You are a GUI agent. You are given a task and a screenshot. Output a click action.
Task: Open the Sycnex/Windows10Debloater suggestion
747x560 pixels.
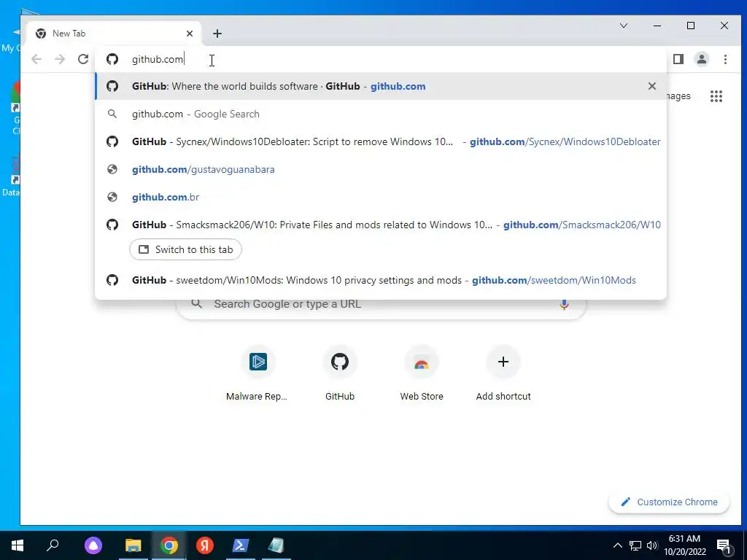point(381,141)
